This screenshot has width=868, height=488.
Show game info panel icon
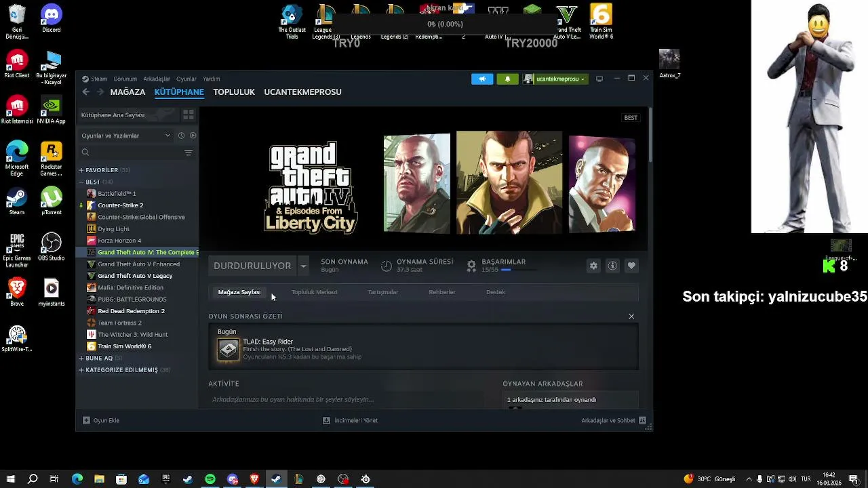pos(612,266)
